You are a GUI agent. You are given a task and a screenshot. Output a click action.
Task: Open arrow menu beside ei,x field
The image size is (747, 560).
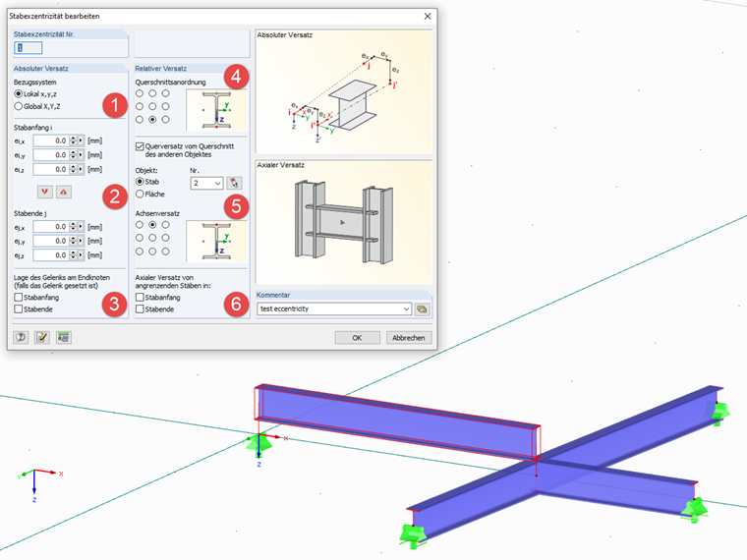(81, 140)
